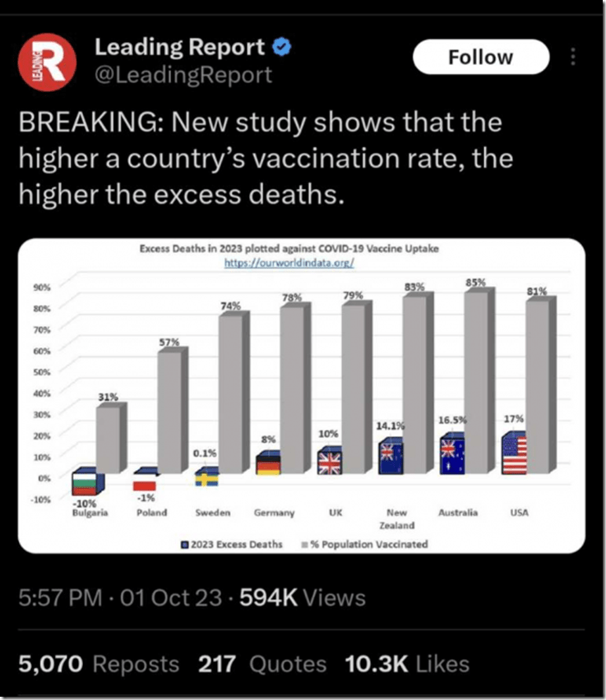606x700 pixels.
Task: Click the 5:57 PM timestamp
Action: coord(61,597)
